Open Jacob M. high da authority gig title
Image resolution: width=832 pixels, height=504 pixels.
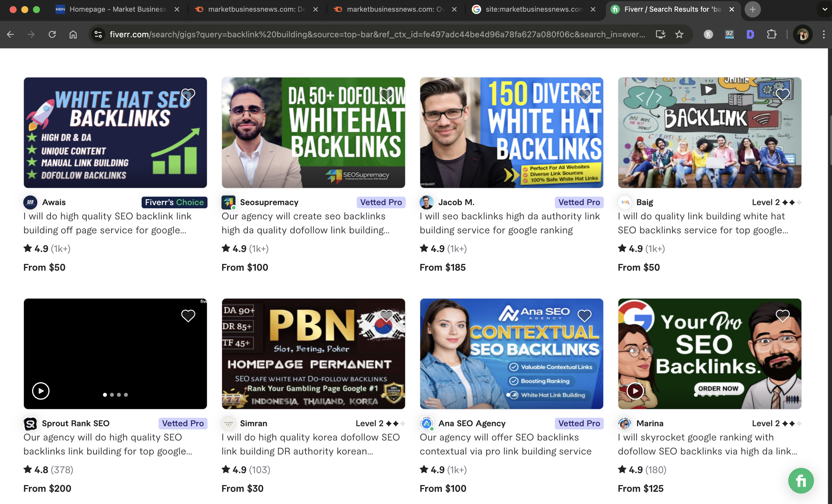pos(509,223)
